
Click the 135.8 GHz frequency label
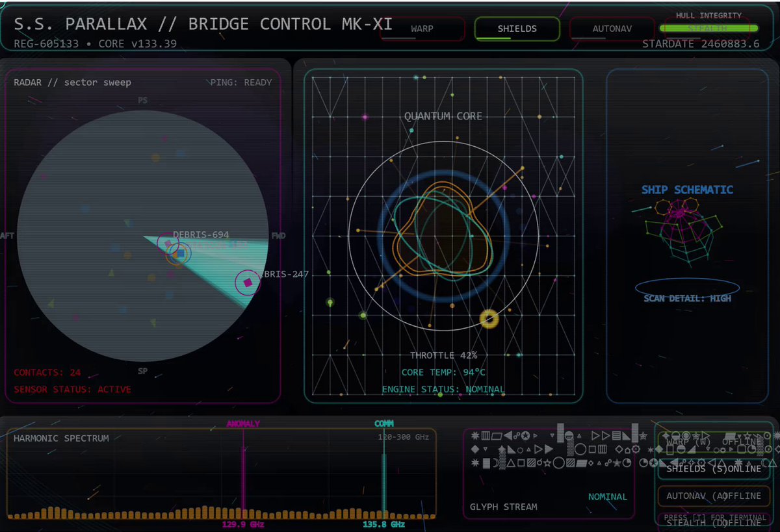pyautogui.click(x=384, y=524)
